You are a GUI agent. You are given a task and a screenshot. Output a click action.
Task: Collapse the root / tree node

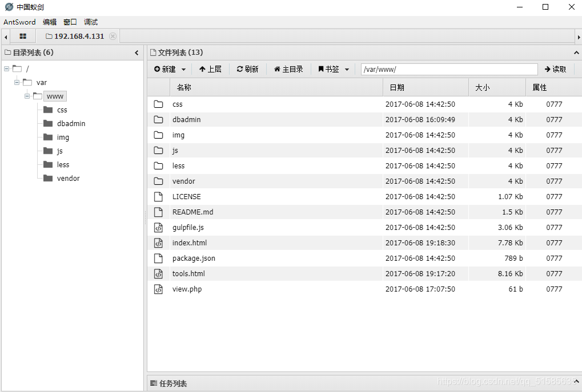(7, 68)
